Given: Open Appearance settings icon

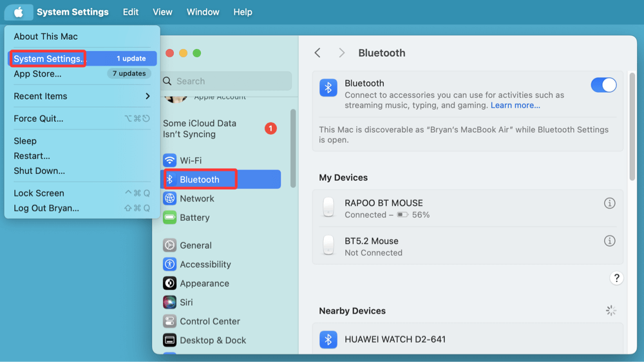Looking at the screenshot, I should (x=169, y=283).
